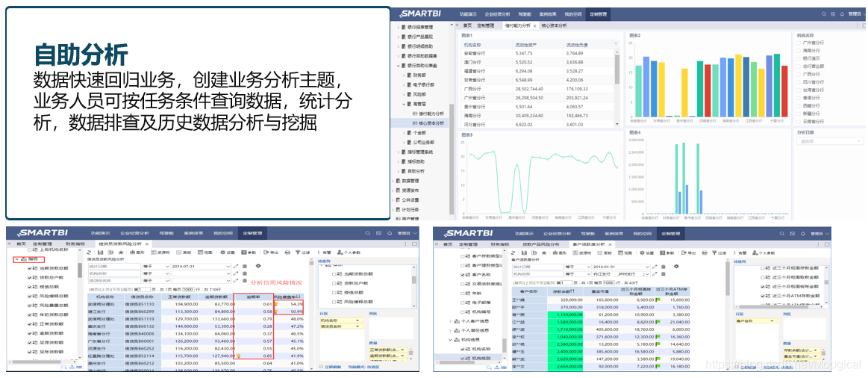Collapse 机构信息 node in customer activity tree
The width and height of the screenshot is (868, 378).
[x=450, y=340]
